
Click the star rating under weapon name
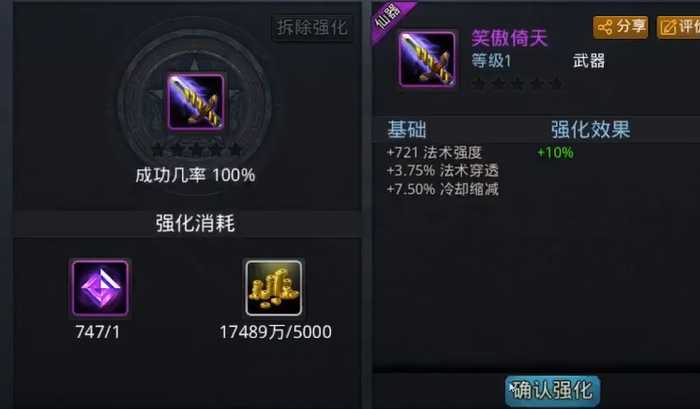pos(517,83)
